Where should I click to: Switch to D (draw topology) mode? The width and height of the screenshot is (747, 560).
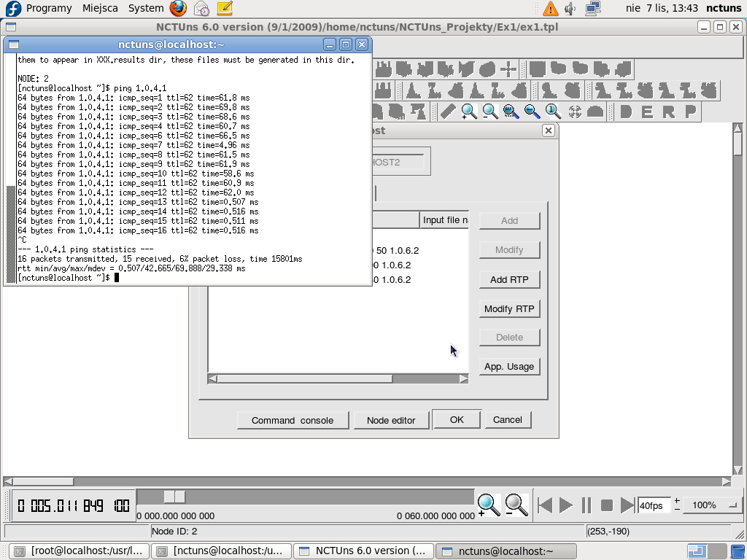click(x=626, y=112)
